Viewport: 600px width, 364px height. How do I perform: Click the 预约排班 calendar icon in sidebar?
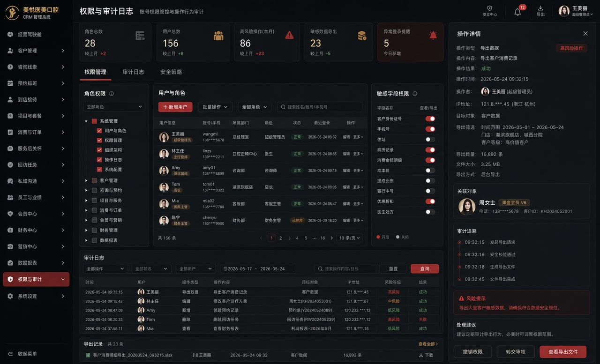(x=10, y=83)
